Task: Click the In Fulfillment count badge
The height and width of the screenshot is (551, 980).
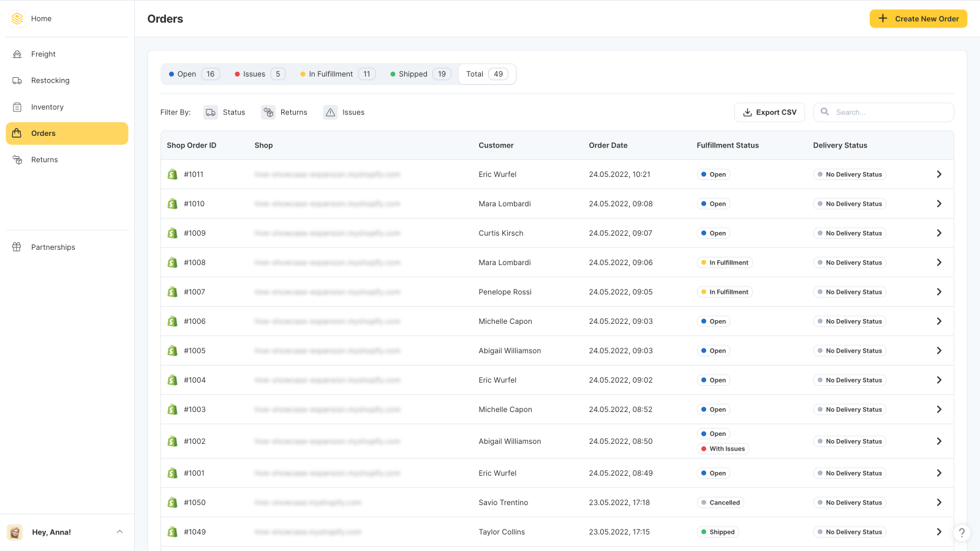Action: tap(366, 73)
